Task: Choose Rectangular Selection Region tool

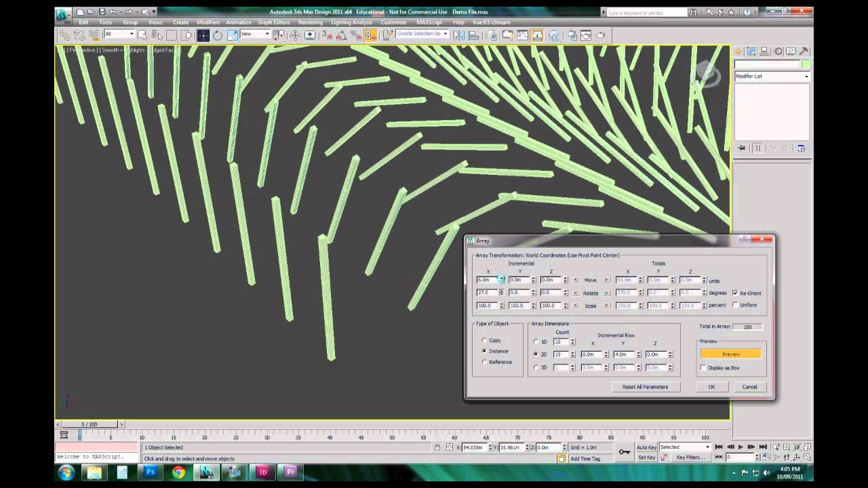Action: click(172, 35)
